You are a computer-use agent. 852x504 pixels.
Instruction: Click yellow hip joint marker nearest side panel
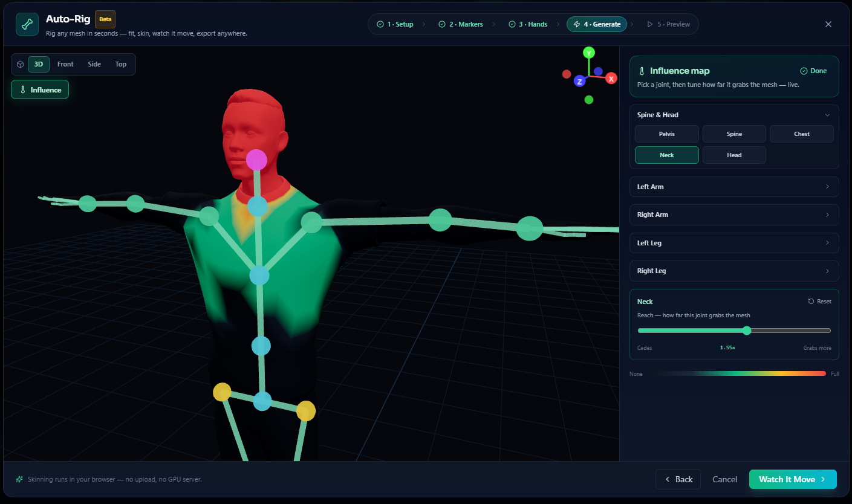(306, 411)
